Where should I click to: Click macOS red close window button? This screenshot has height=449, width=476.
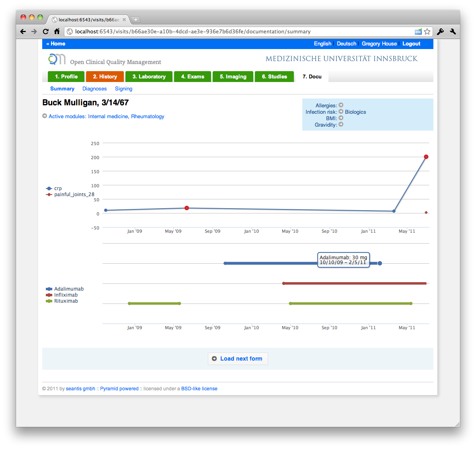[x=23, y=17]
